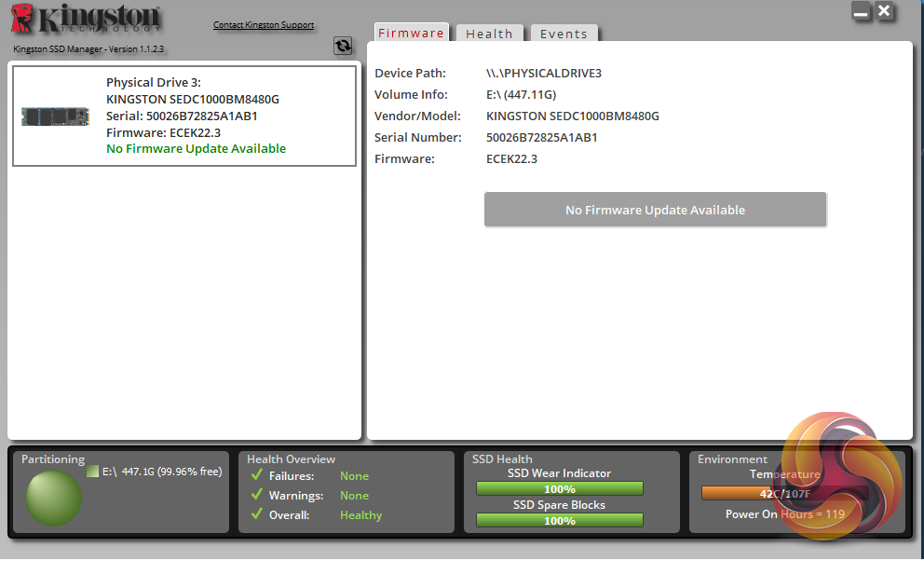Click the Serial Number value in Firmware tab

click(541, 137)
